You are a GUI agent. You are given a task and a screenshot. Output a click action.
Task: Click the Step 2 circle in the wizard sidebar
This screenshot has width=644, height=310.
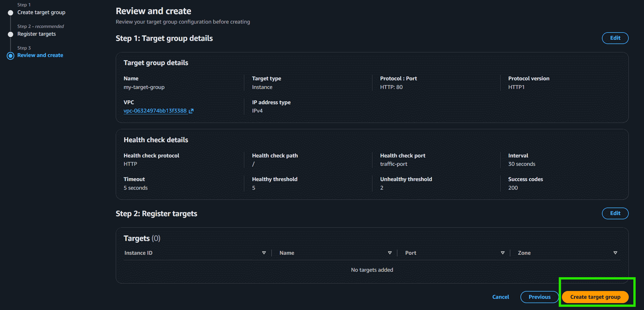tap(10, 34)
